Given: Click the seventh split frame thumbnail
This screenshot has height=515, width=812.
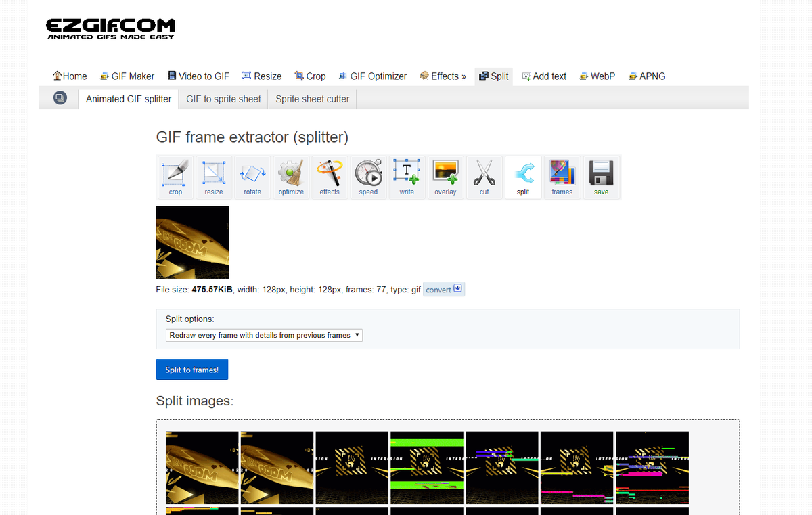Looking at the screenshot, I should [x=652, y=468].
